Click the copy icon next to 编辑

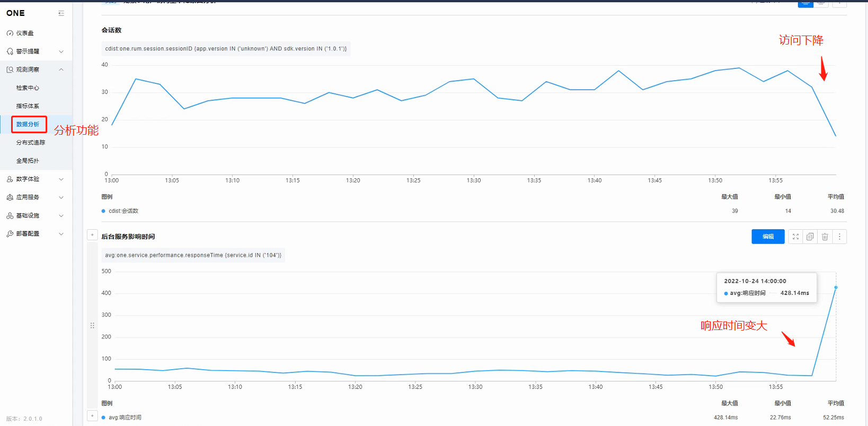tap(810, 237)
